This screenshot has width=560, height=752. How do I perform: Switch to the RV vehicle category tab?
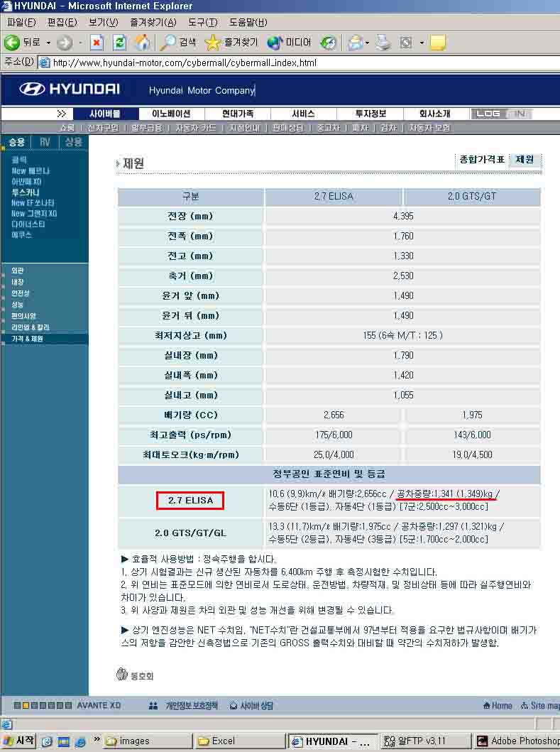45,143
